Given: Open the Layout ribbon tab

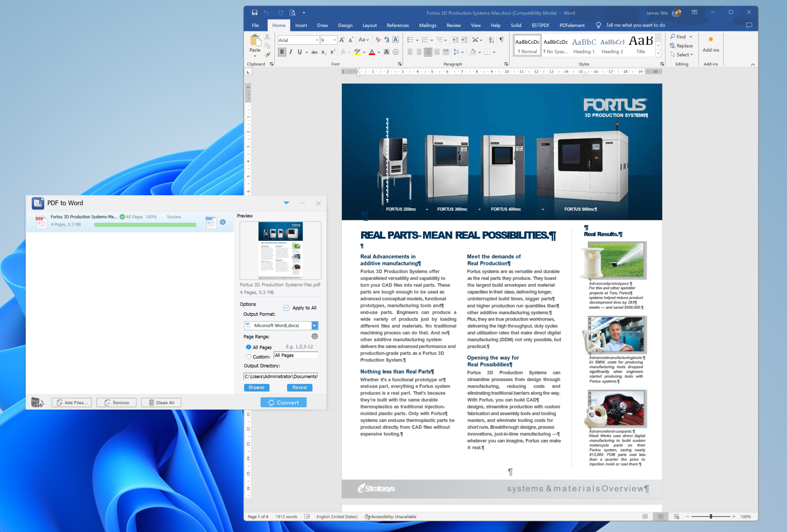Looking at the screenshot, I should click(370, 25).
